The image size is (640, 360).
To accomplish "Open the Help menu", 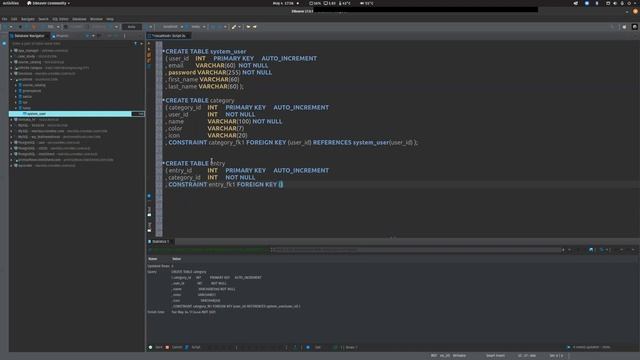I will [110, 19].
